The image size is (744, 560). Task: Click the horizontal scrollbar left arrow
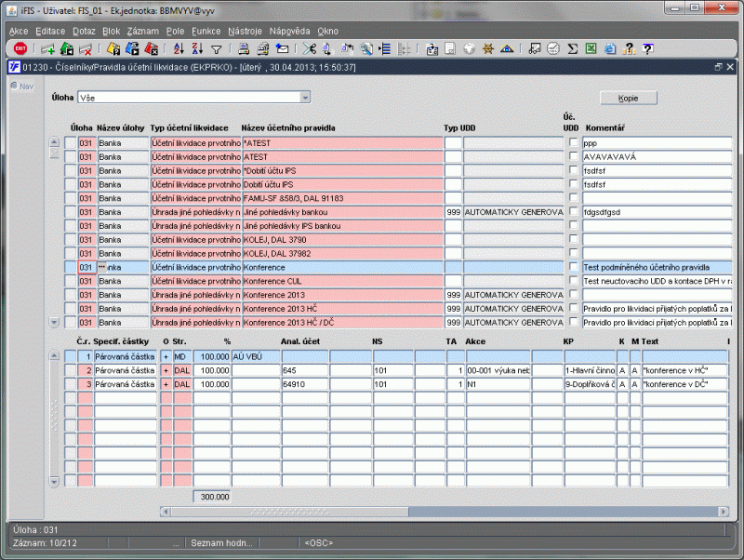pos(166,512)
